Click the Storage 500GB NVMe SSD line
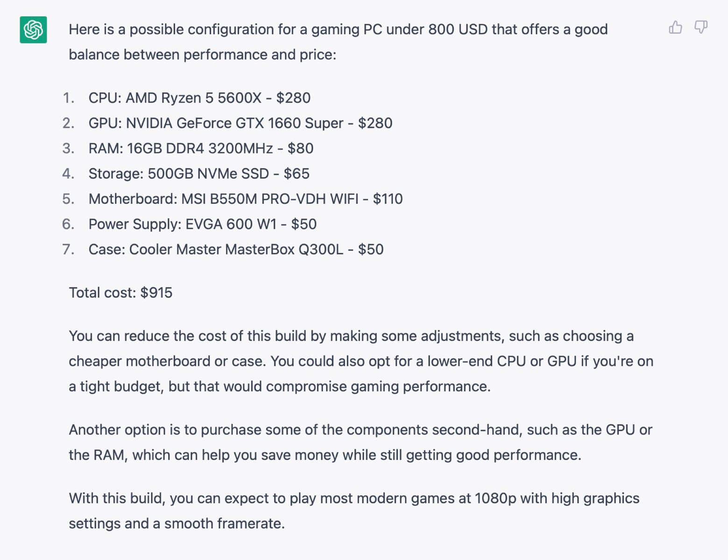The width and height of the screenshot is (728, 560). pos(198,174)
